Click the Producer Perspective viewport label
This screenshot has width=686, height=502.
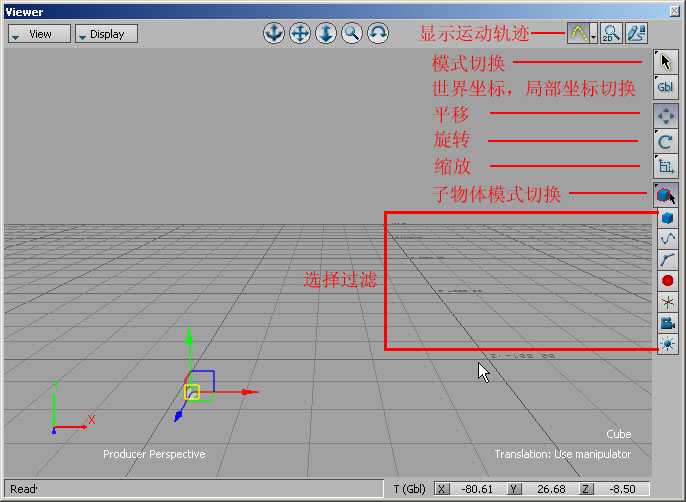tap(154, 454)
